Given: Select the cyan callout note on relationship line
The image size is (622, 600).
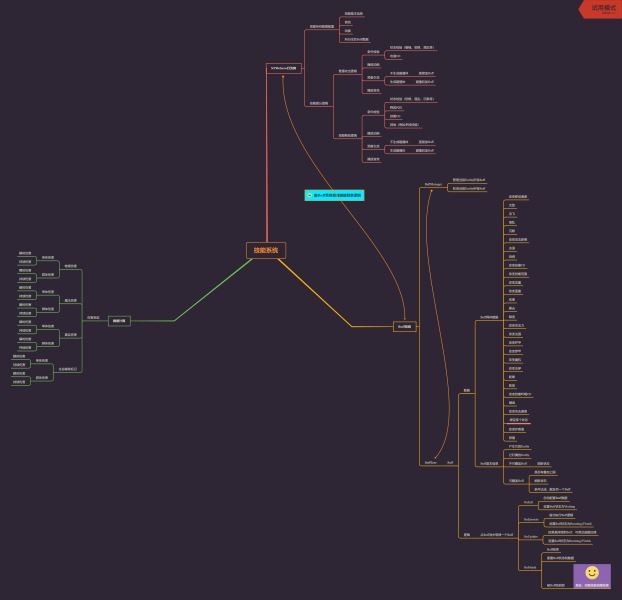Looking at the screenshot, I should 334,195.
